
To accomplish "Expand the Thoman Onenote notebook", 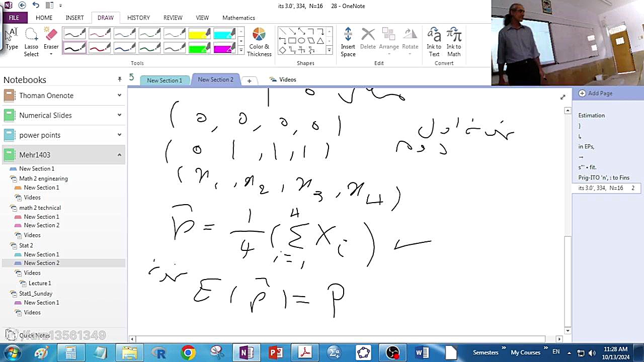I will coord(119,96).
